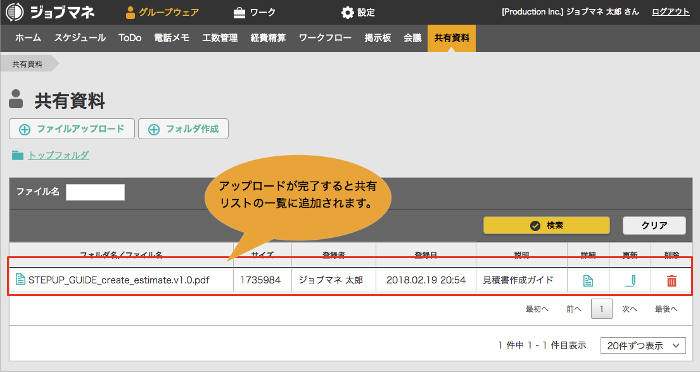Click the ジョブマネ logo icon
700x372 pixels.
[x=15, y=12]
